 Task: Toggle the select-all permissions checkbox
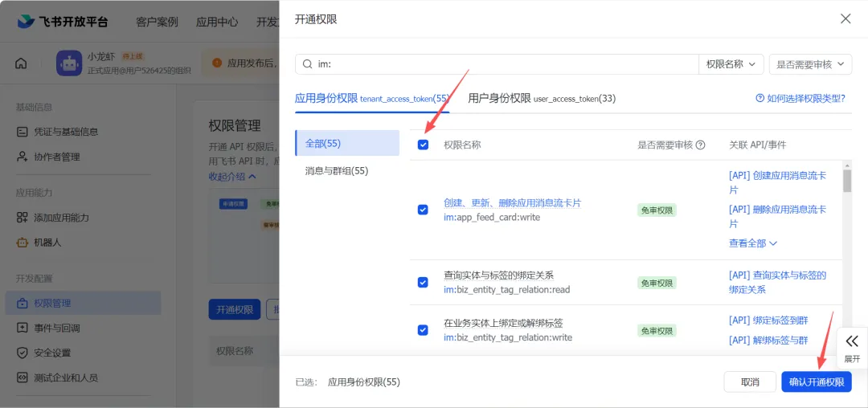[x=423, y=145]
